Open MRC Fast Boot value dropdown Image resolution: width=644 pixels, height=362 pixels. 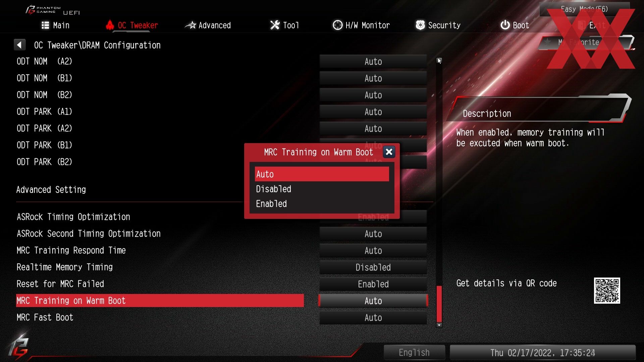(x=373, y=318)
